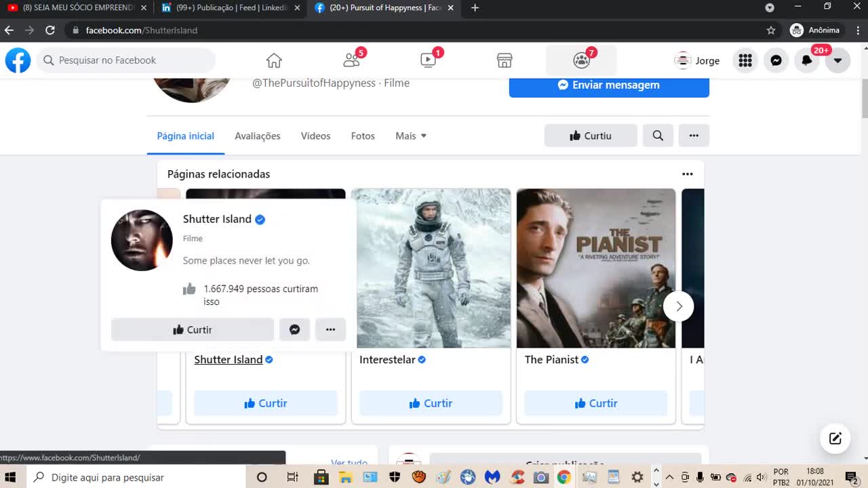Bookmark this page star icon
868x488 pixels.
pos(771,30)
